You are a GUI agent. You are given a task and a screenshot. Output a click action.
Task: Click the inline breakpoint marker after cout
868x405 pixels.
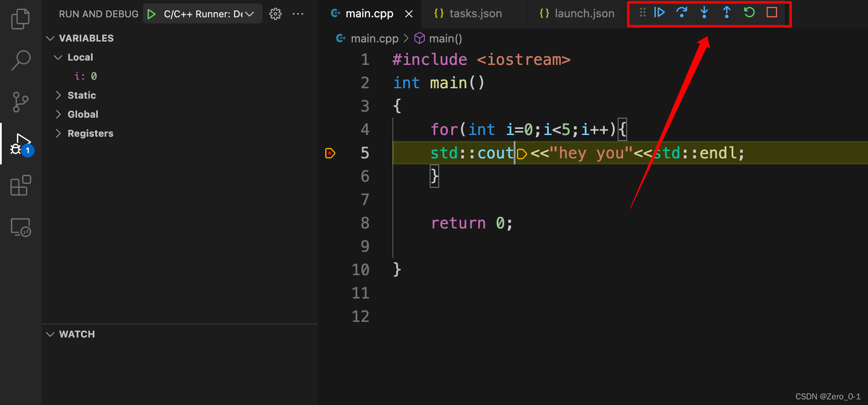522,154
